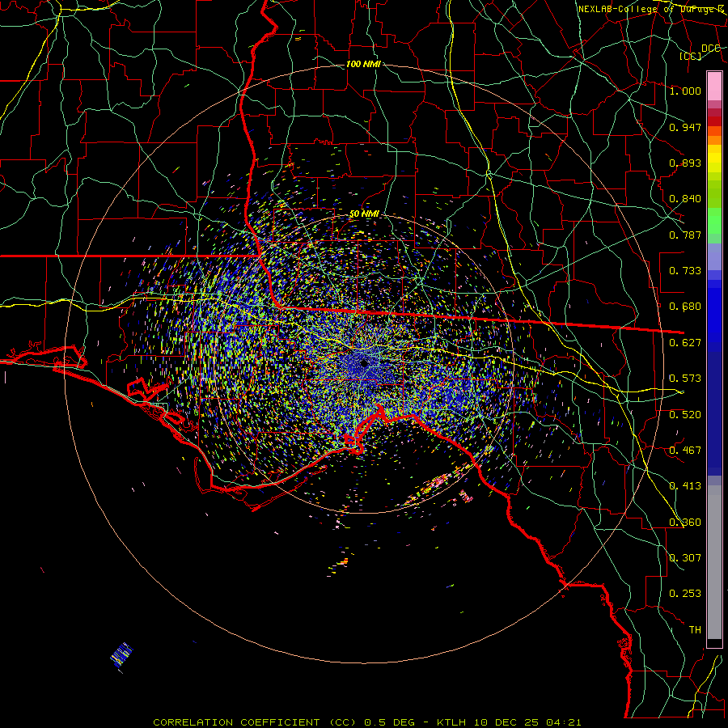Click the pink segment of the color bar
728x728 pixels.
(x=714, y=86)
